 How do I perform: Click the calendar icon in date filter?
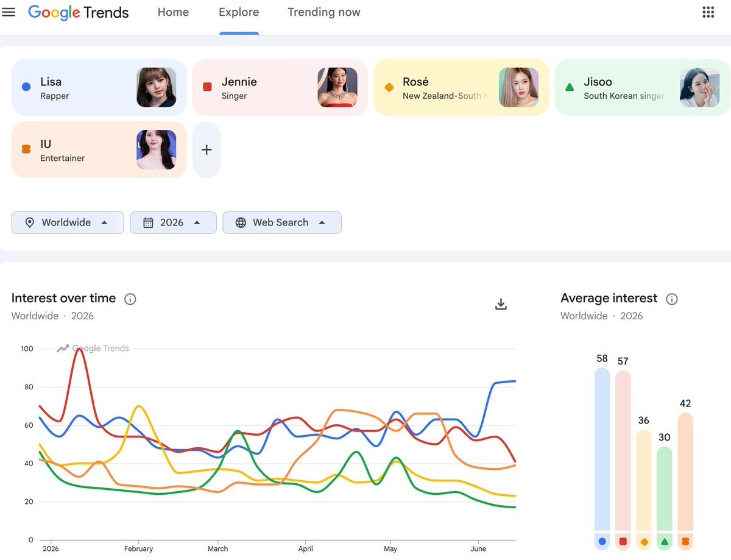tap(148, 222)
